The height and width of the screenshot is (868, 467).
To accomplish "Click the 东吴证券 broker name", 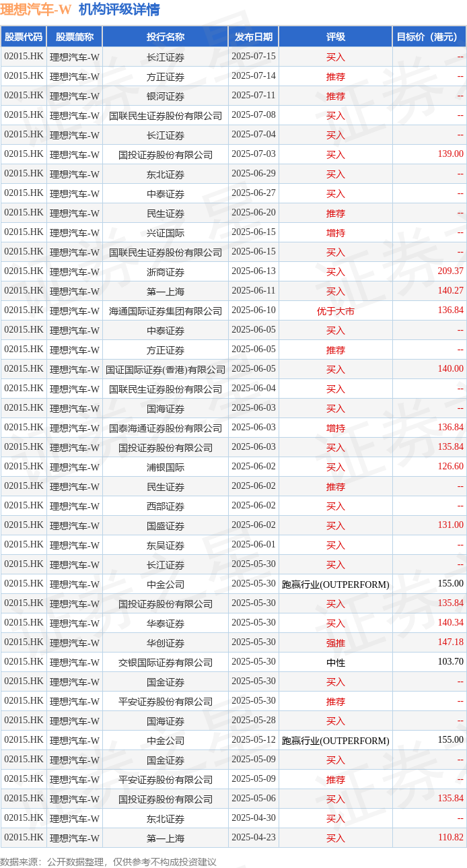I will pos(166,545).
